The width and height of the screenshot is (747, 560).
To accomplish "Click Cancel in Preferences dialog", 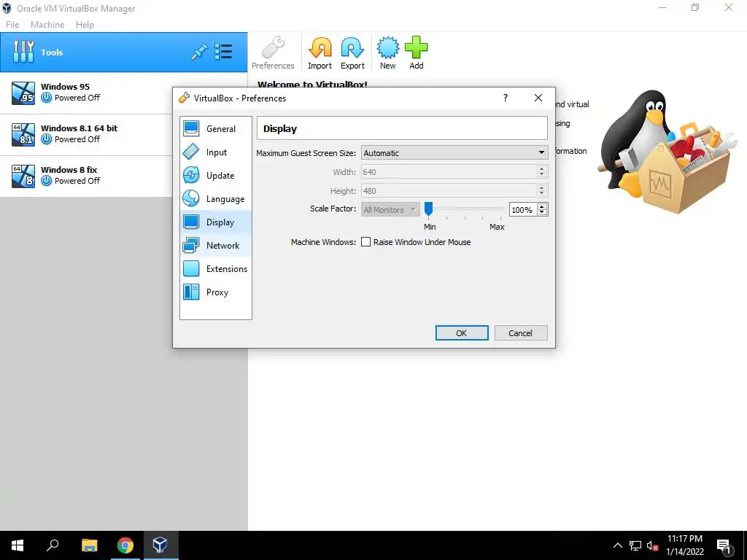I will coord(521,332).
